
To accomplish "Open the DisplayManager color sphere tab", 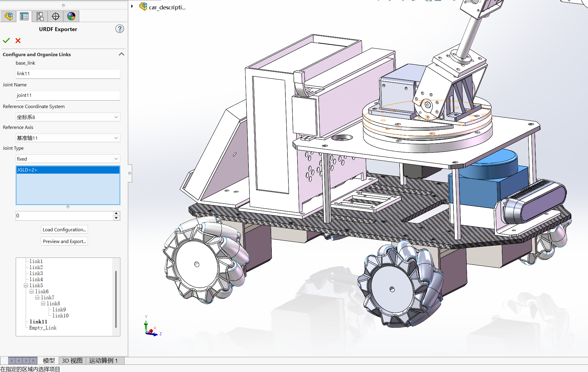I will [71, 16].
